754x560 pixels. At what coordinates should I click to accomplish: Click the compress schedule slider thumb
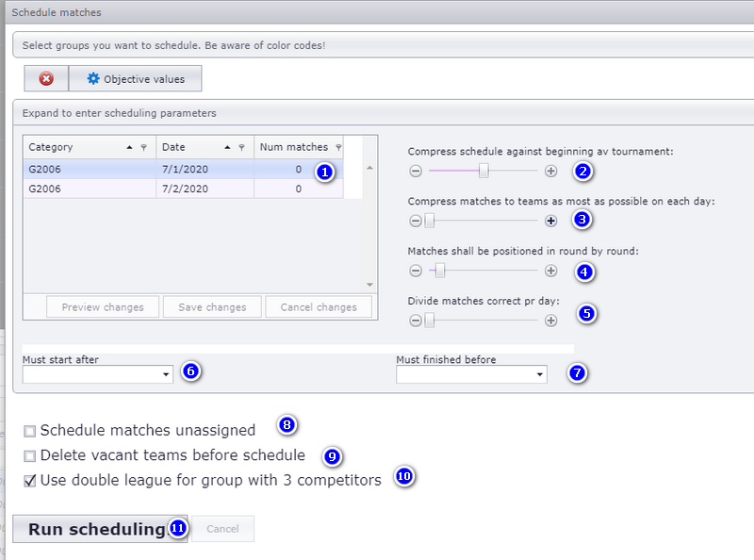click(x=484, y=171)
